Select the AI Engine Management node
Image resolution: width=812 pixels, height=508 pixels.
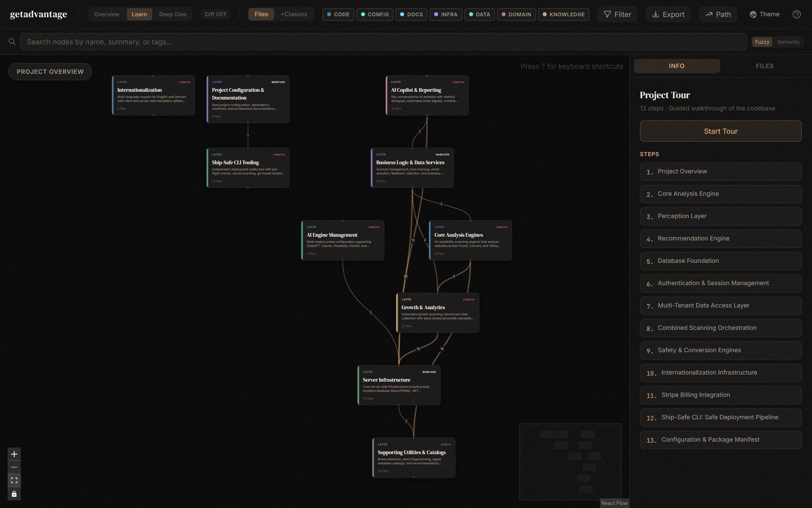[x=343, y=240]
